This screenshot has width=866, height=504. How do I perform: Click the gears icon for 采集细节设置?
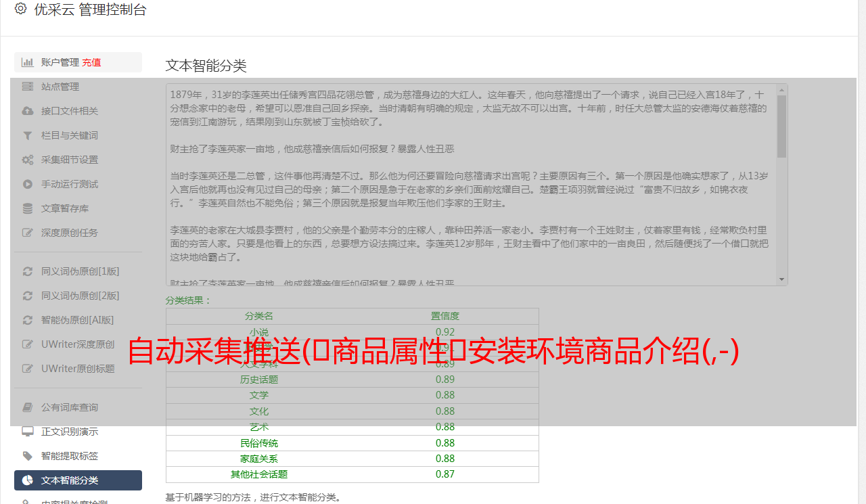tap(27, 160)
